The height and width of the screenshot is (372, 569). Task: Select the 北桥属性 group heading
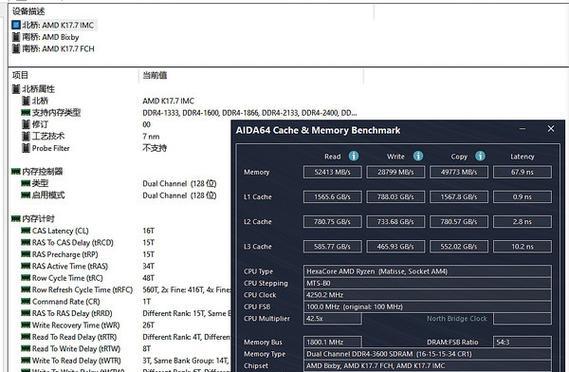click(33, 89)
